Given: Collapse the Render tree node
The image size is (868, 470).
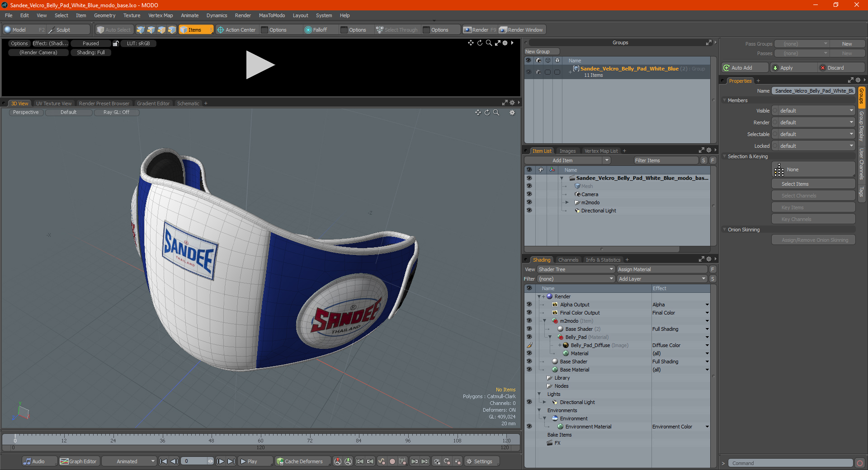Looking at the screenshot, I should tap(539, 296).
